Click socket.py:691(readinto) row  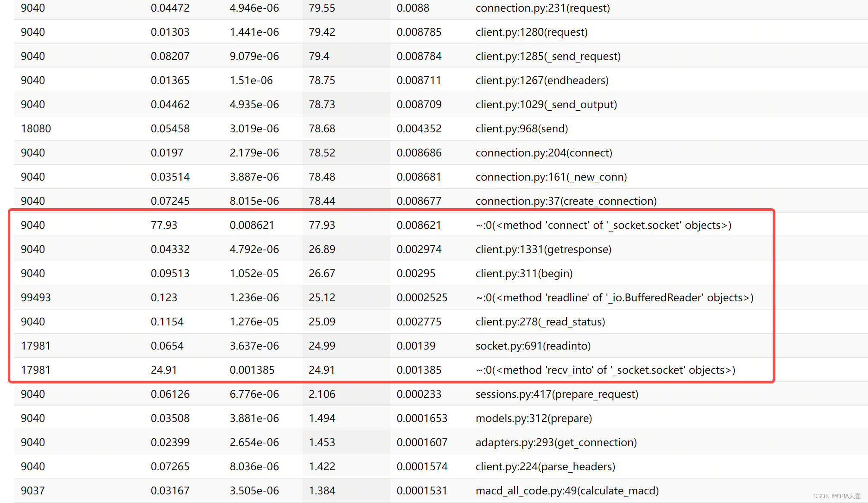coord(533,346)
